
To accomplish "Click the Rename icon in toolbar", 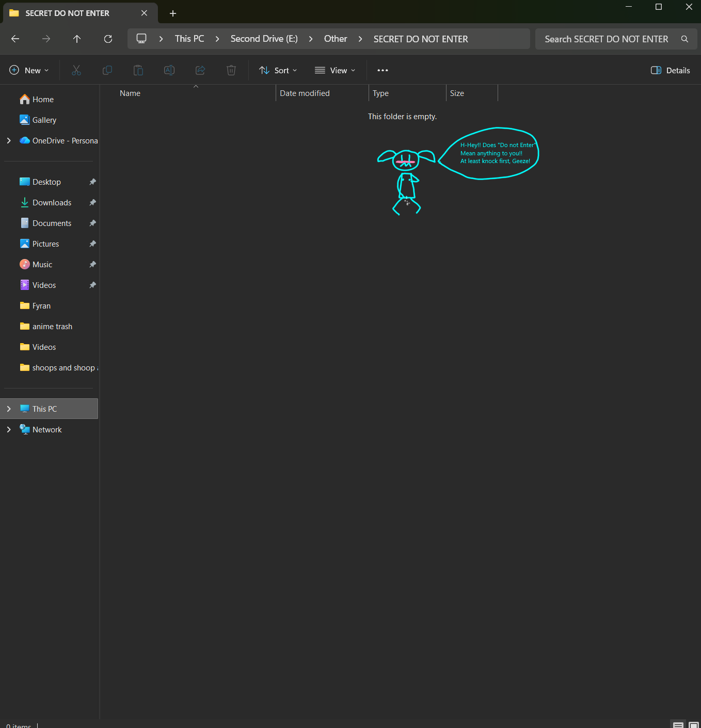I will 169,70.
